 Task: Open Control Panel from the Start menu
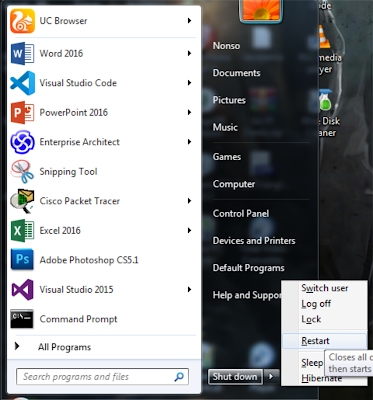point(241,214)
